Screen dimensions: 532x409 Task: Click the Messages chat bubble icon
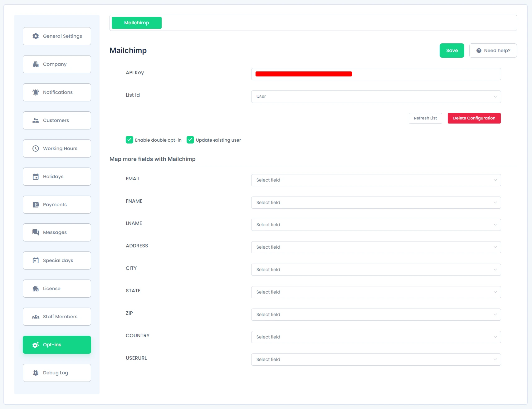coord(36,232)
